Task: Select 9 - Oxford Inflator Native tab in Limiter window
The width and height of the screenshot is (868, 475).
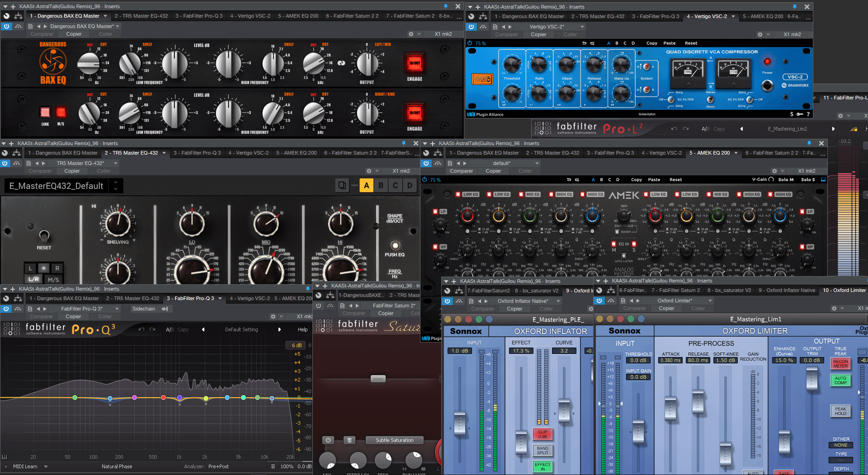Action: coord(787,290)
